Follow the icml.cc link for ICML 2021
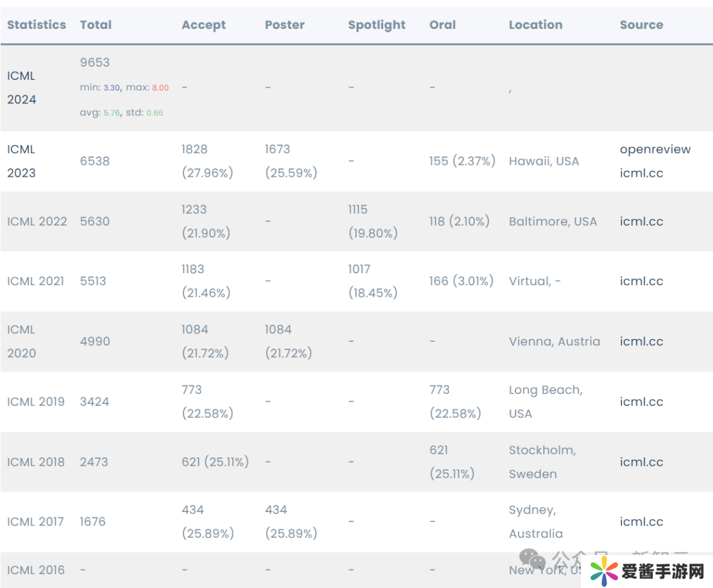The width and height of the screenshot is (713, 588). (641, 281)
